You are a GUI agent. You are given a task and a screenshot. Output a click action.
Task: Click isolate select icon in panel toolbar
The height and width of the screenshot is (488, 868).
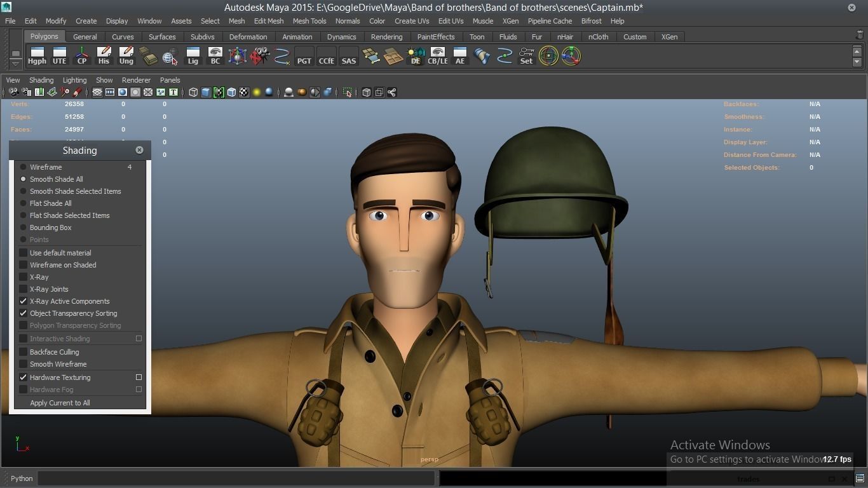coord(348,92)
